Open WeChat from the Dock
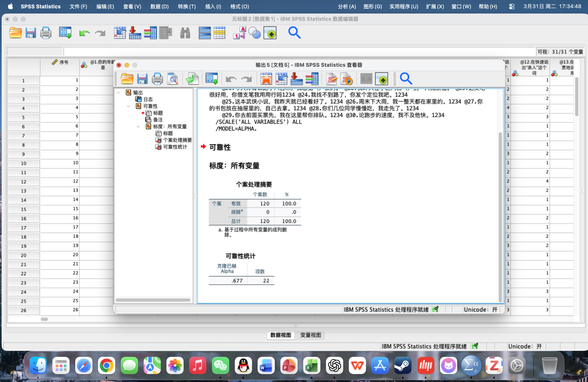The height and width of the screenshot is (382, 588). coord(220,366)
